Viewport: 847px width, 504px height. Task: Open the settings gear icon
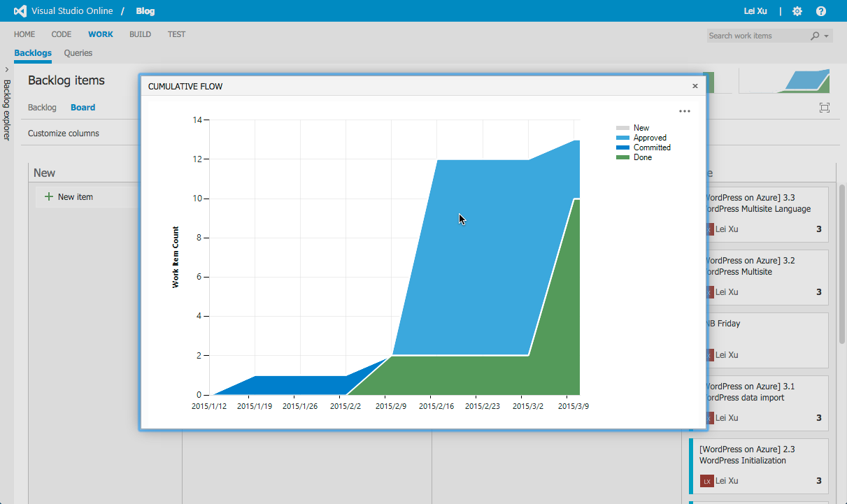[x=797, y=11]
